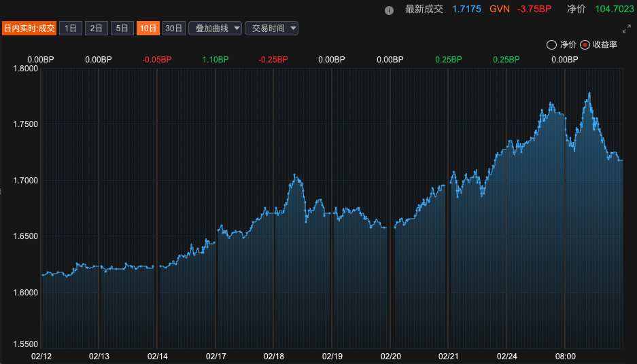Open the 交易时间 dropdown
637x364 pixels.
click(x=271, y=28)
